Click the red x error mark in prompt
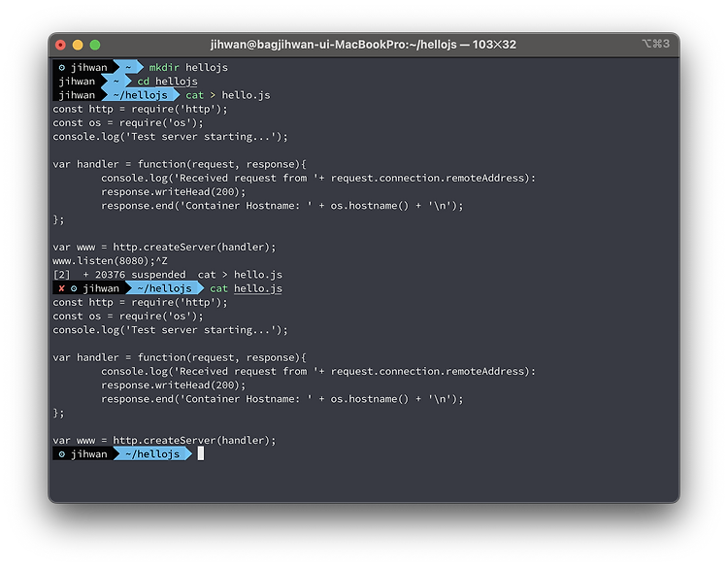728x567 pixels. pyautogui.click(x=61, y=289)
